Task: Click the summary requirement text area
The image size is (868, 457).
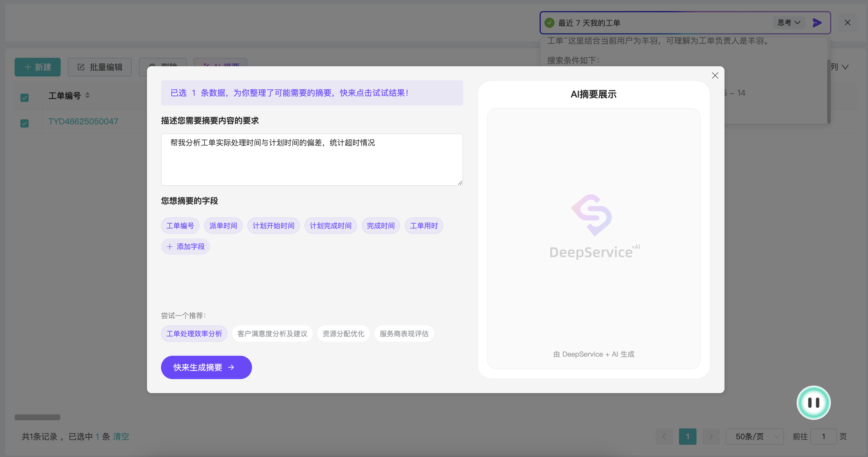Action: point(312,159)
